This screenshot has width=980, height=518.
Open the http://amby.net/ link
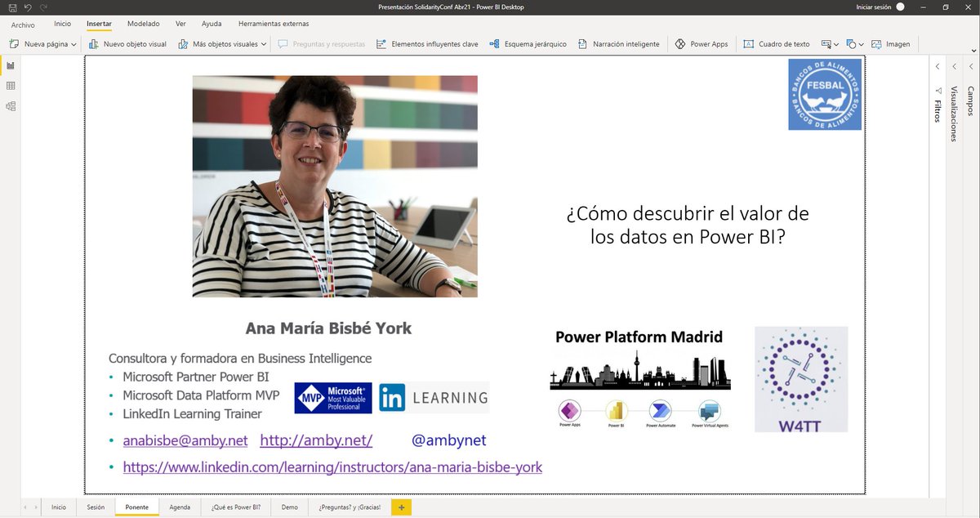tap(316, 441)
